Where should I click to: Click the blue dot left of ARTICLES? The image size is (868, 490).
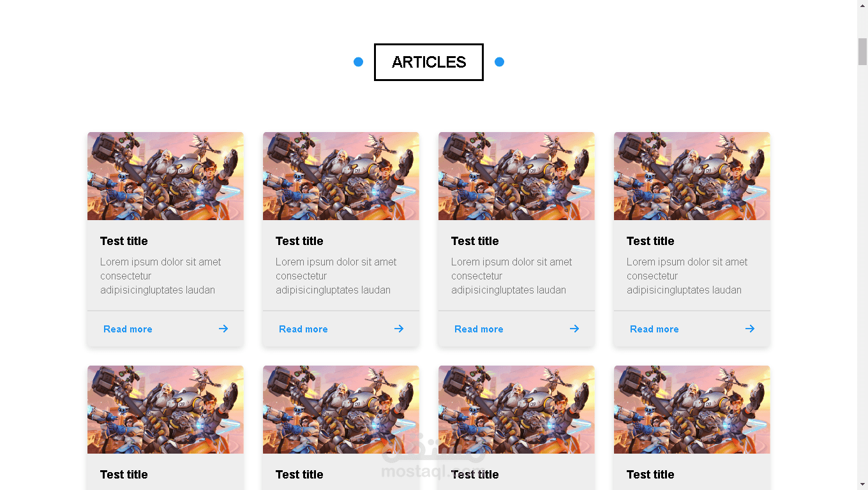click(359, 62)
